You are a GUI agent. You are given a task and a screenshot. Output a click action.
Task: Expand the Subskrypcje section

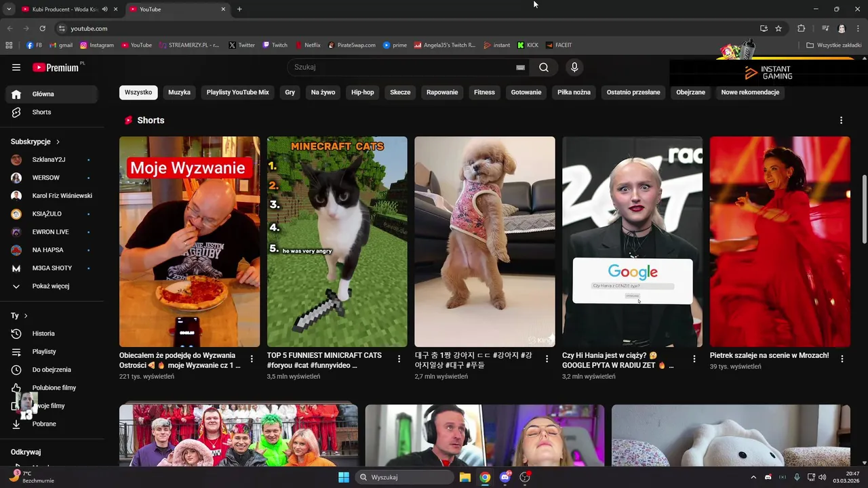(35, 142)
